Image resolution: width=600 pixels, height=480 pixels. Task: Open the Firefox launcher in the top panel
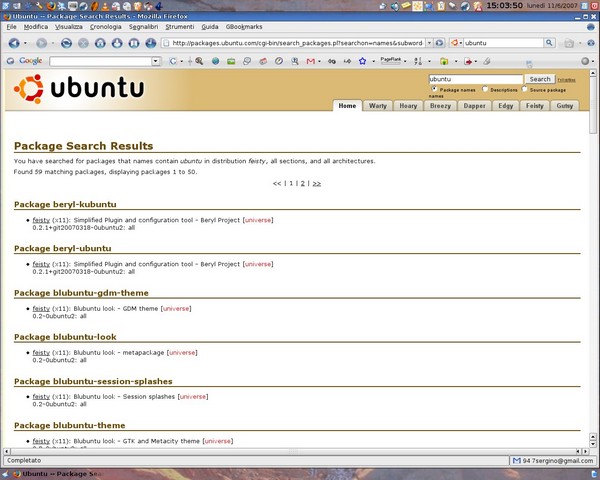51,5
